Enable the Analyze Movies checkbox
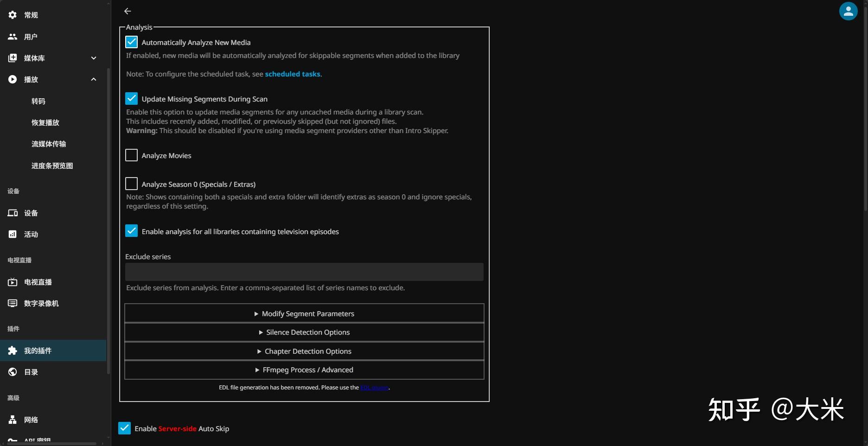The image size is (868, 446). 131,155
